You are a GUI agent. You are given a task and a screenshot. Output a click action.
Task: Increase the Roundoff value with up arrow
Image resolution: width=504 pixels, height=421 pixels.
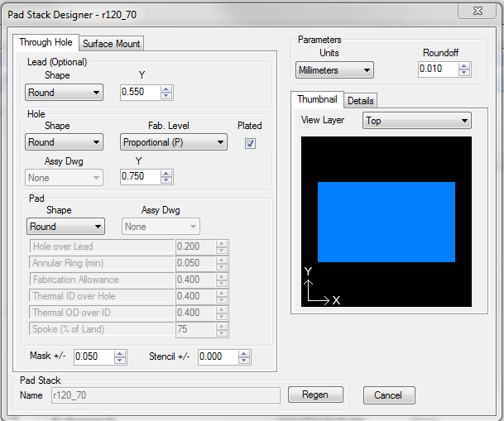coord(464,67)
